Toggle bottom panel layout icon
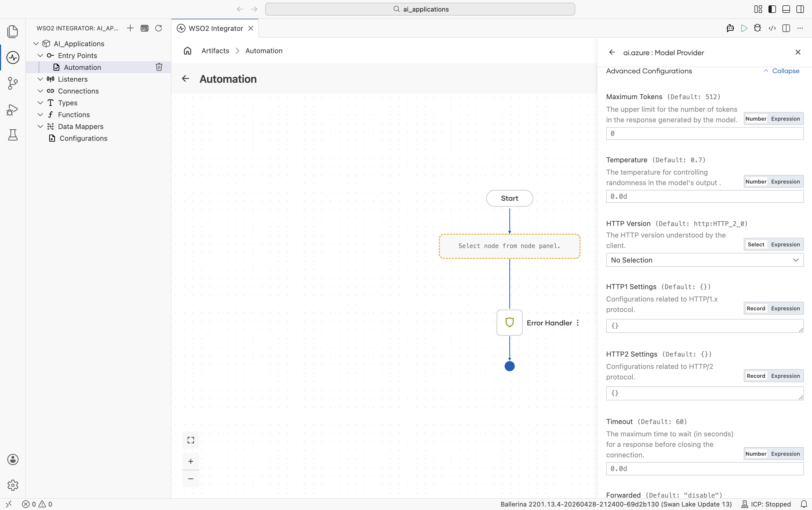Viewport: 812px width, 510px height. pyautogui.click(x=786, y=9)
